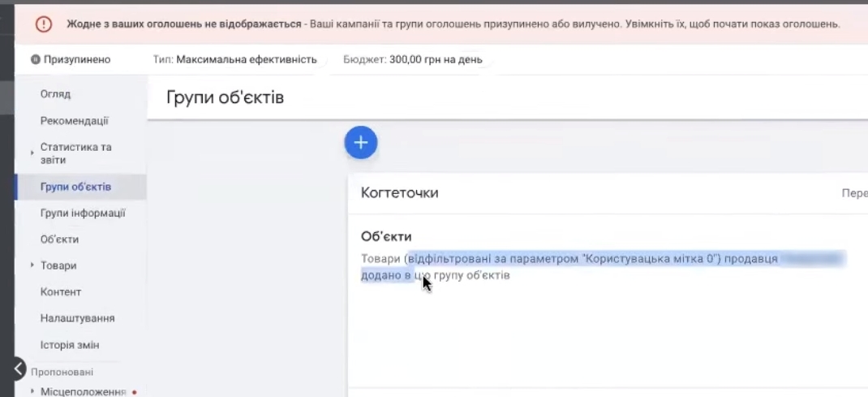Collapse the left navigation sidebar
Viewport: 868px width, 397px height.
(19, 369)
